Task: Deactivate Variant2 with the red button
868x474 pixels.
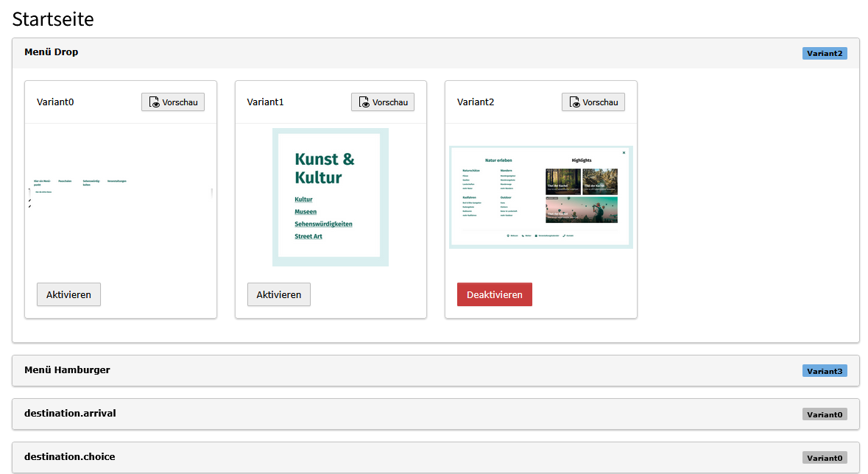Action: (x=494, y=294)
